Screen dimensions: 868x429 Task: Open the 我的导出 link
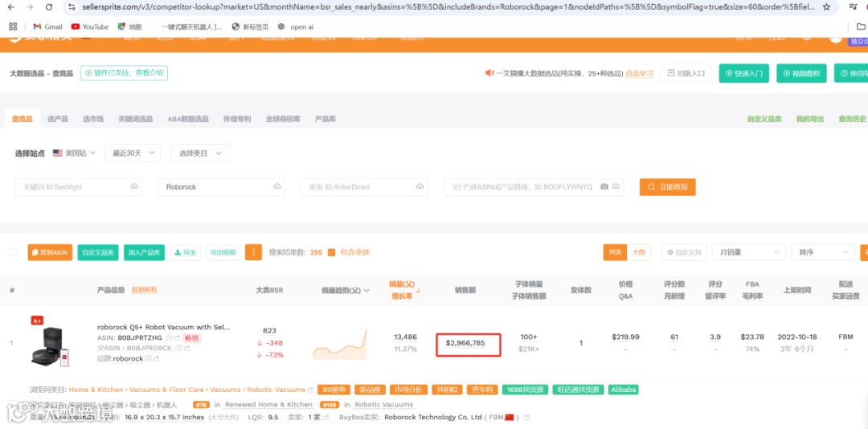810,119
